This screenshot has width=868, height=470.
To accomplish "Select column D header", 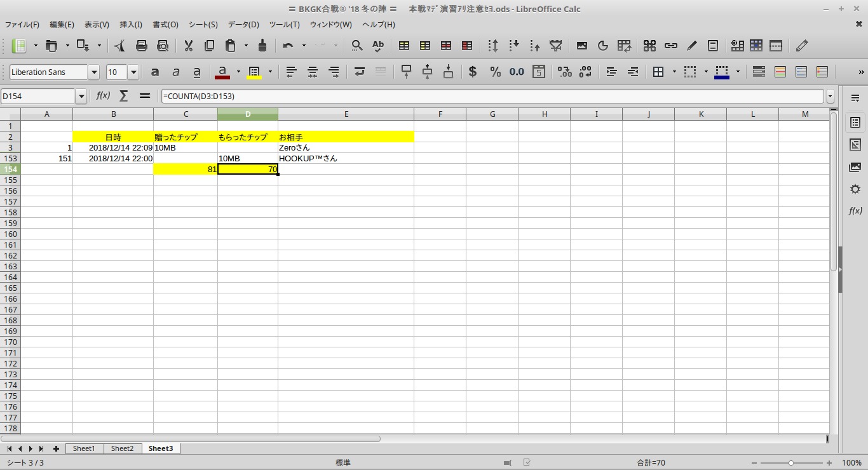I will coord(248,114).
